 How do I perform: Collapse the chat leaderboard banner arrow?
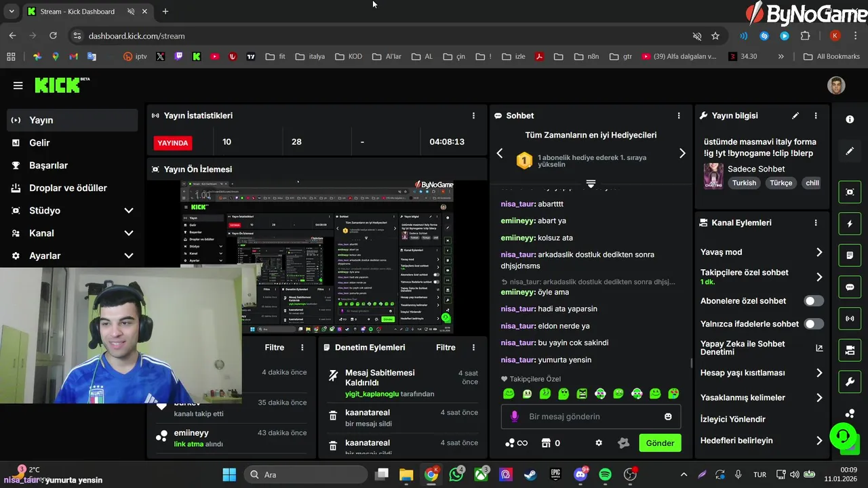[x=591, y=184]
